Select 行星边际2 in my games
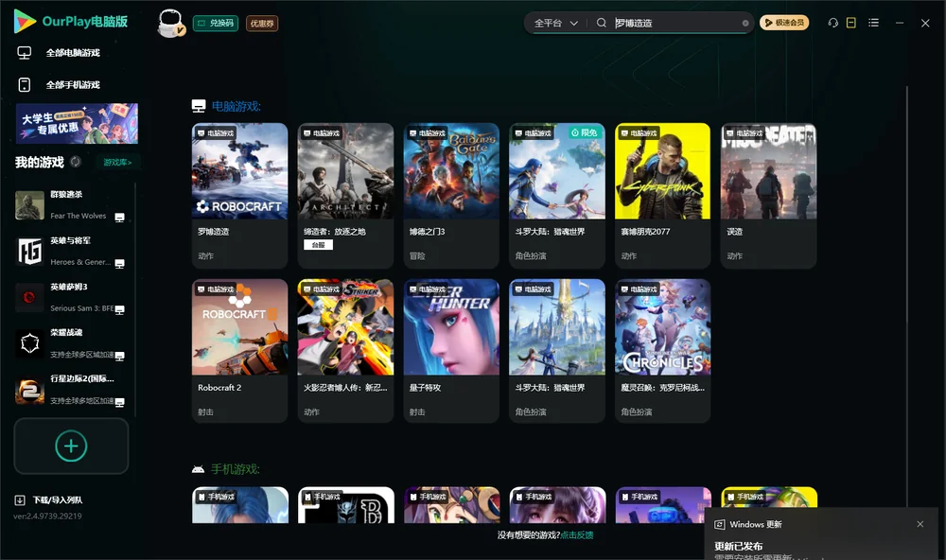The image size is (946, 560). point(71,390)
